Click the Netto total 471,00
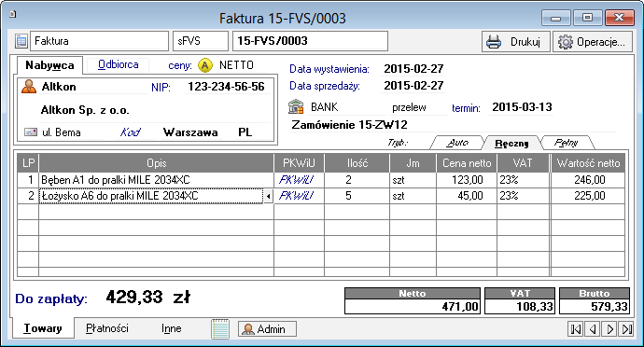This screenshot has height=347, width=644. click(x=413, y=306)
